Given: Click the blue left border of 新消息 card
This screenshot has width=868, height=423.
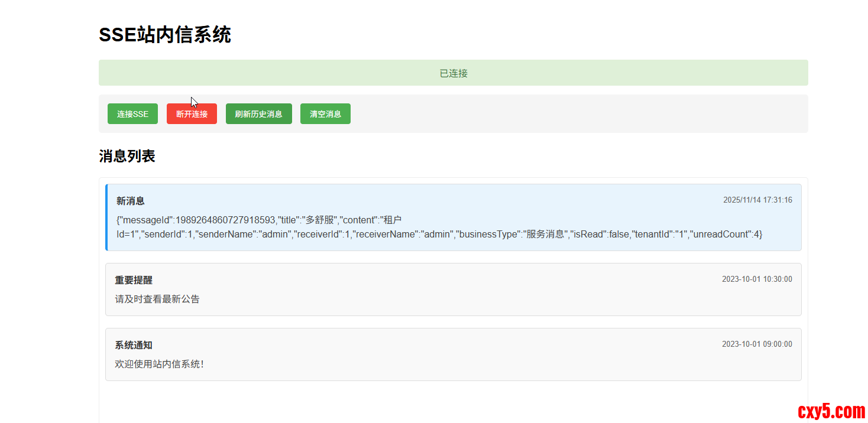Looking at the screenshot, I should (x=106, y=217).
